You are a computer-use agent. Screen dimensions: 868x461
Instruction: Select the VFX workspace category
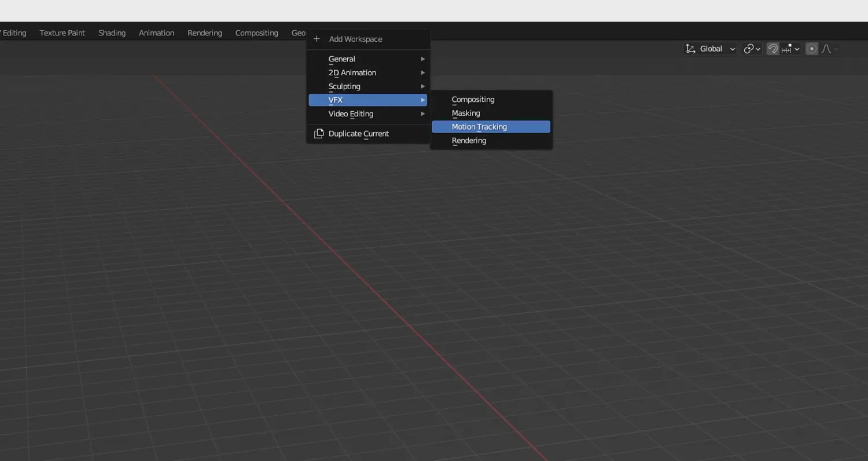[368, 100]
